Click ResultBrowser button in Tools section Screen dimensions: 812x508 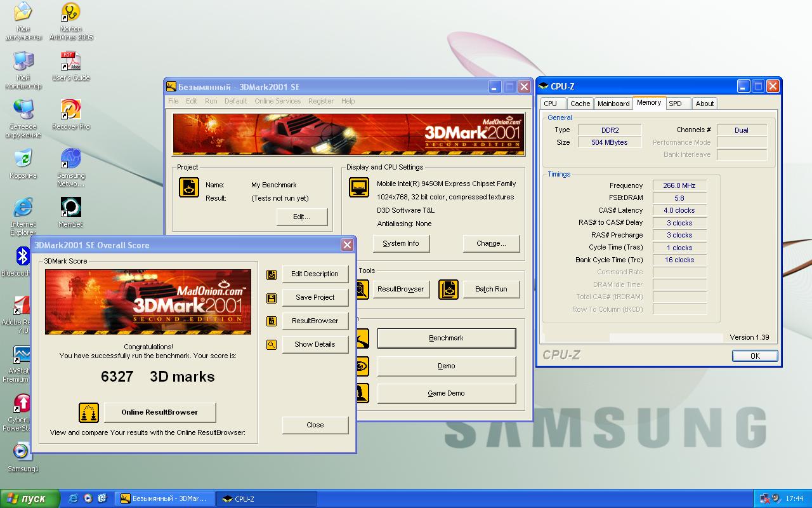401,289
